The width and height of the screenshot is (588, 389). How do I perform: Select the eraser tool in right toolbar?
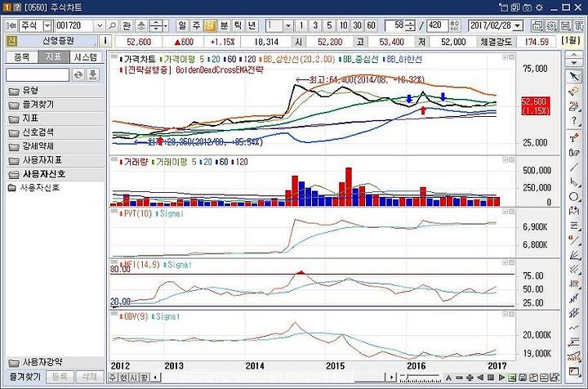pos(574,92)
